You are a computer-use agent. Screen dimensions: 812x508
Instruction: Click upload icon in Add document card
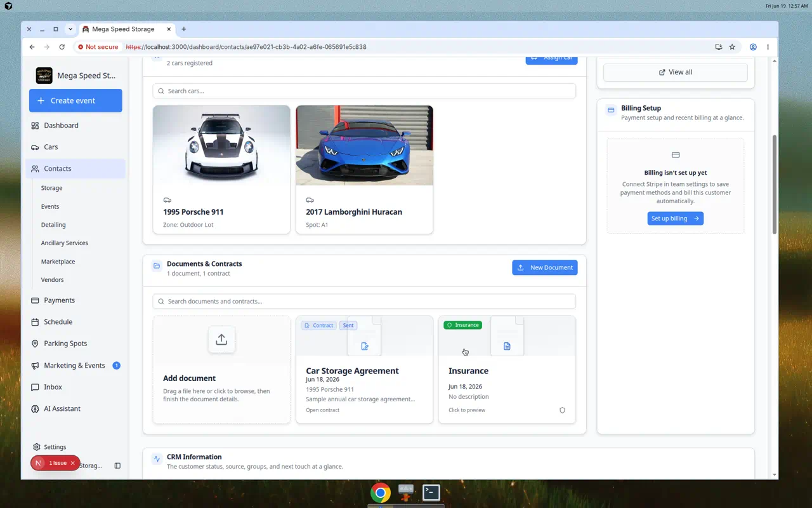[221, 340]
